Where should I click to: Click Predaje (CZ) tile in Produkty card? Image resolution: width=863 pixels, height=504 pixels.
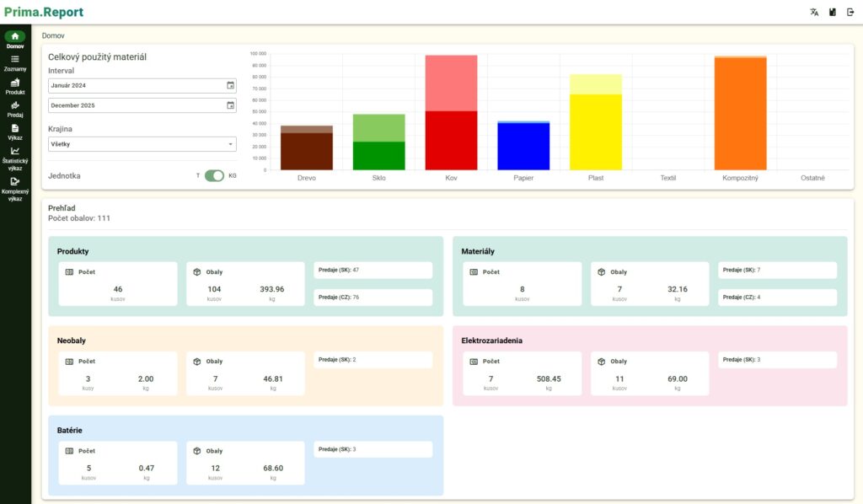pos(373,298)
